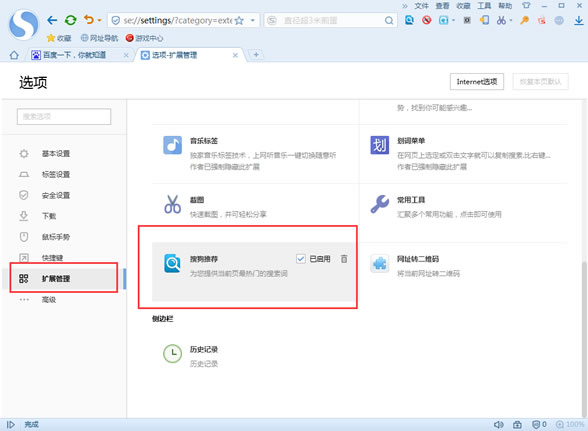Click the back navigation arrow
588x431 pixels.
(x=52, y=20)
